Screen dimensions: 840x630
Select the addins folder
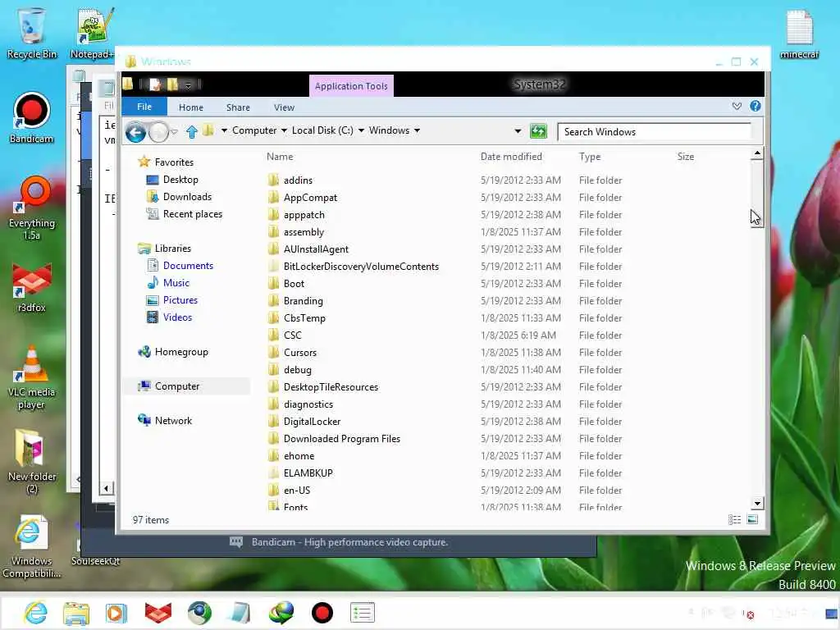click(x=298, y=180)
